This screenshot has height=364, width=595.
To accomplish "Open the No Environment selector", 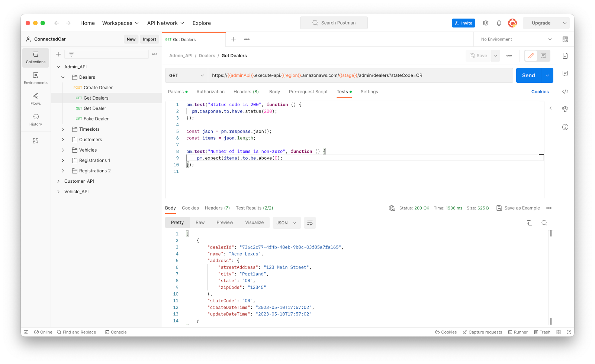I will 516,39.
